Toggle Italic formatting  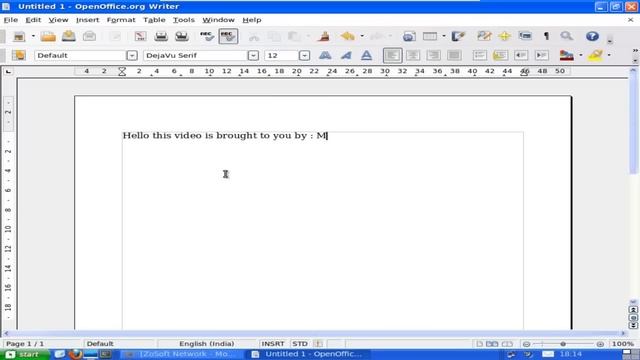[346, 56]
